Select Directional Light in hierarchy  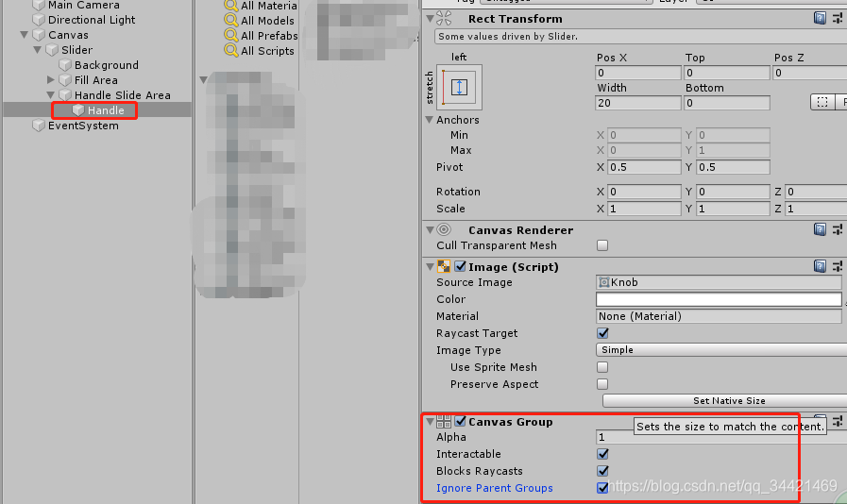(92, 20)
